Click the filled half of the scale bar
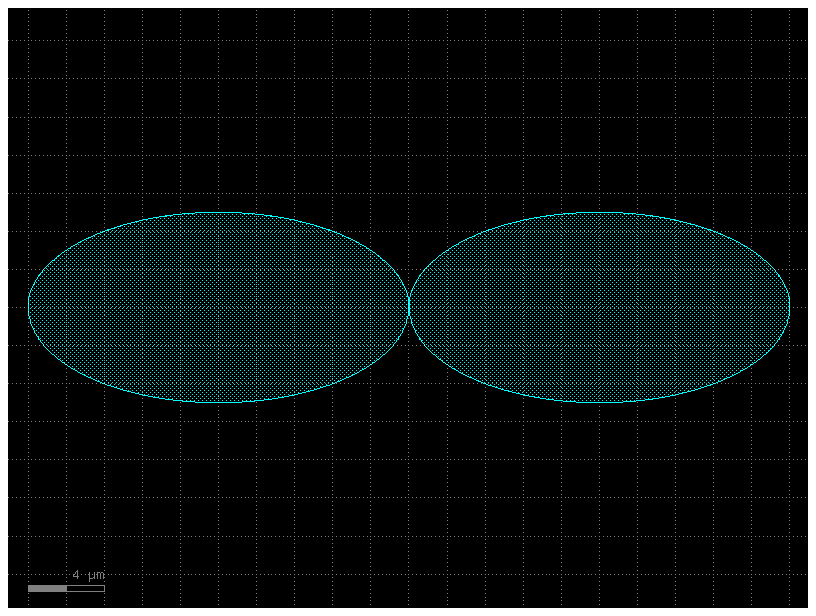Viewport: 816px width, 616px height. [x=45, y=588]
